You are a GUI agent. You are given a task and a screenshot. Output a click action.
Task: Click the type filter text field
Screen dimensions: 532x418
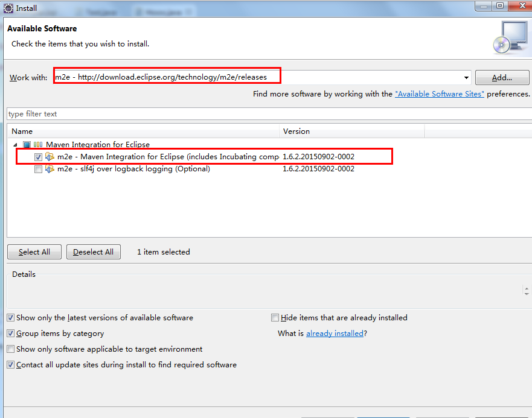click(269, 114)
